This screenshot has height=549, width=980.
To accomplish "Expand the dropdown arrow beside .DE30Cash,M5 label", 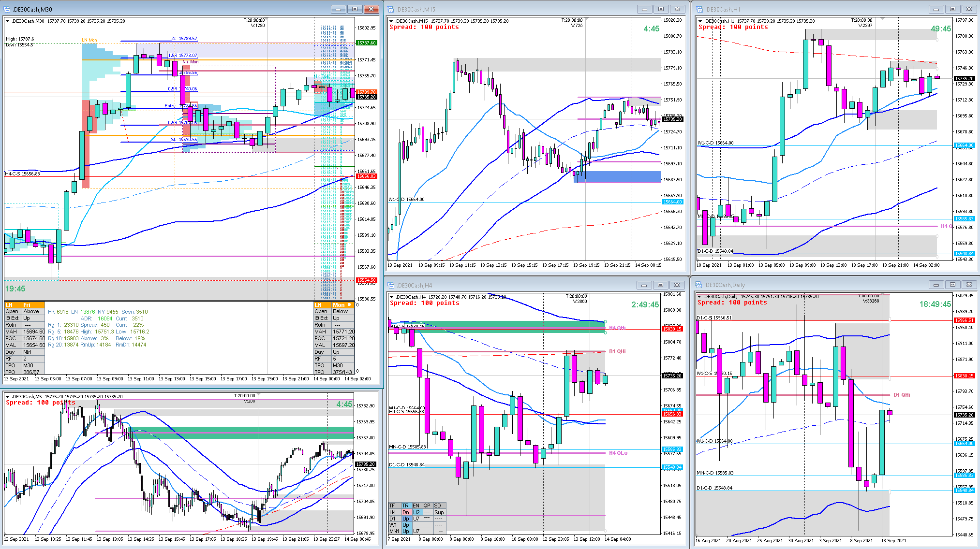I will (7, 397).
